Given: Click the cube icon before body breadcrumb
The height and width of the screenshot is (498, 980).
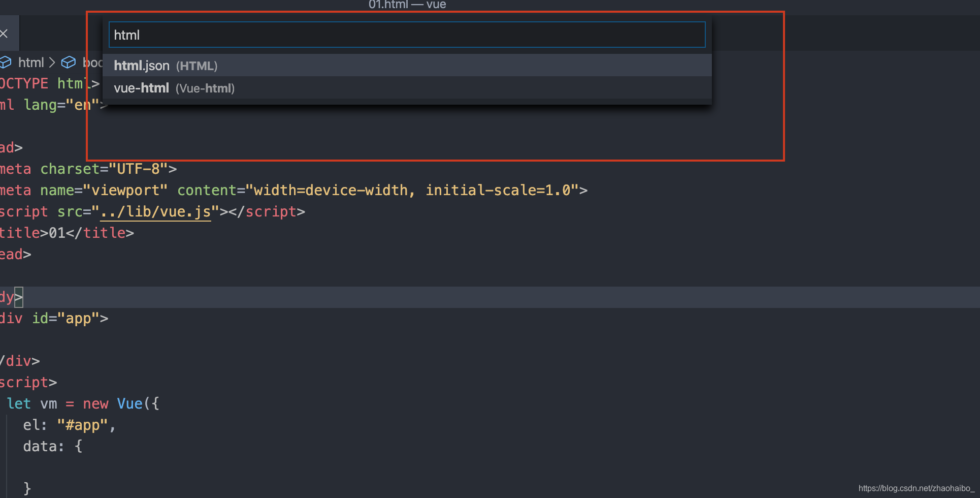Looking at the screenshot, I should click(69, 63).
